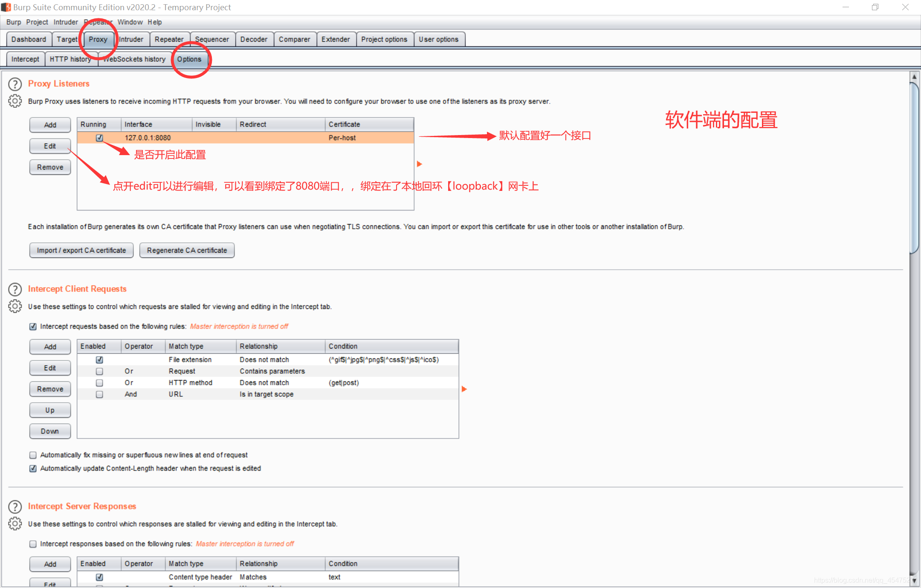Viewport: 921px width, 588px height.
Task: Add a client request interception rule
Action: pyautogui.click(x=50, y=347)
